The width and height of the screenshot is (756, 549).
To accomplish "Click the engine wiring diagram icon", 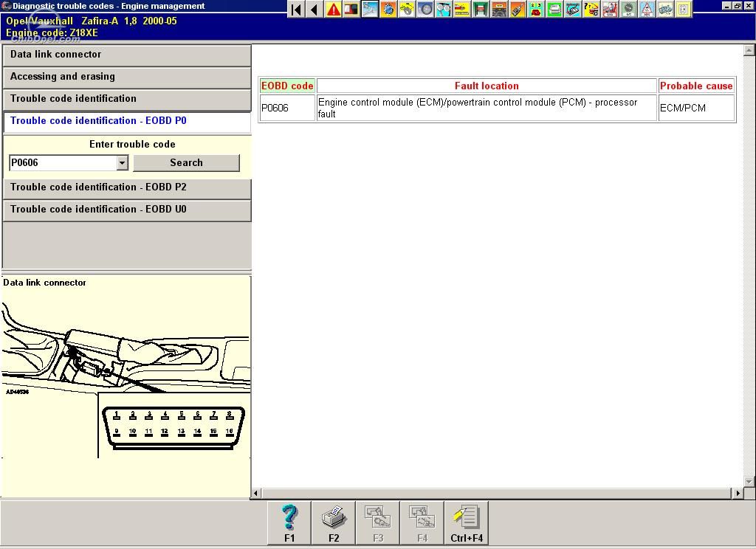I will coord(664,9).
